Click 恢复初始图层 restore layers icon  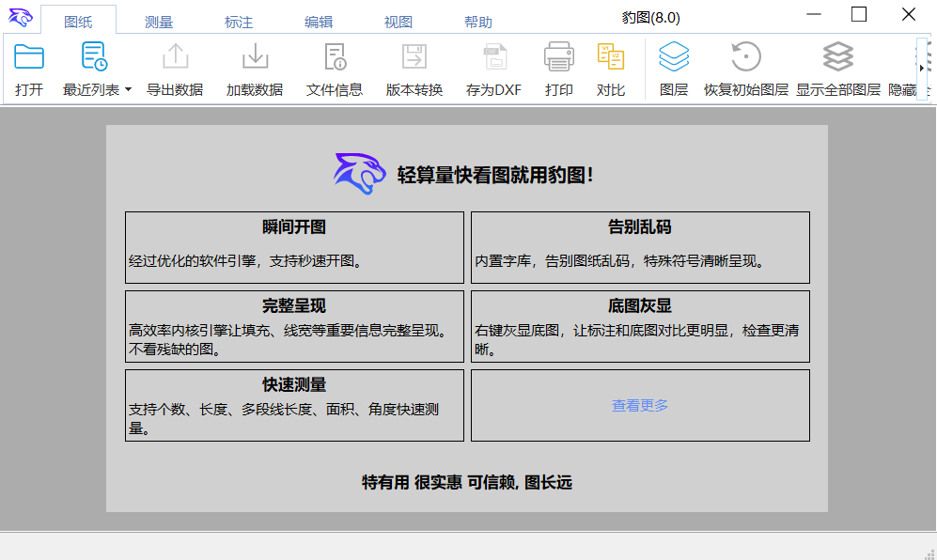746,56
